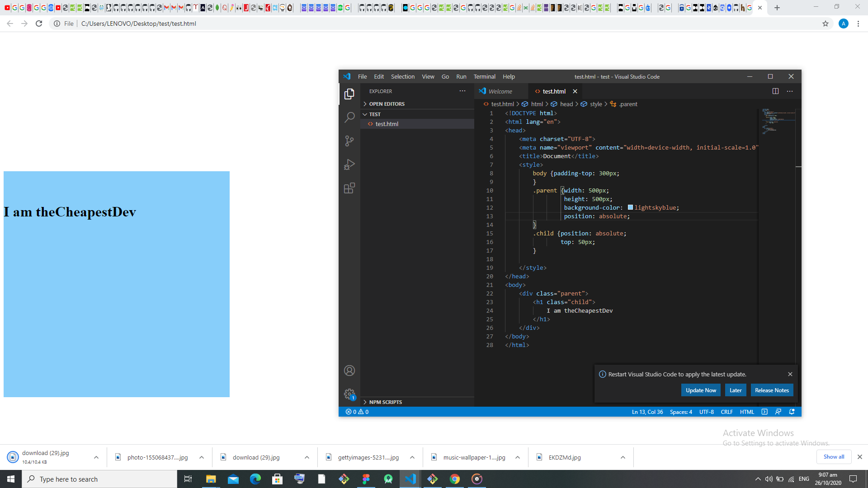Click the Type here to search box

(99, 479)
